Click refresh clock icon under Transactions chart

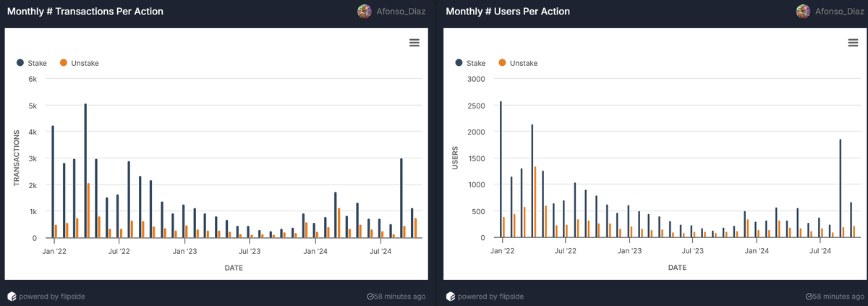[370, 297]
